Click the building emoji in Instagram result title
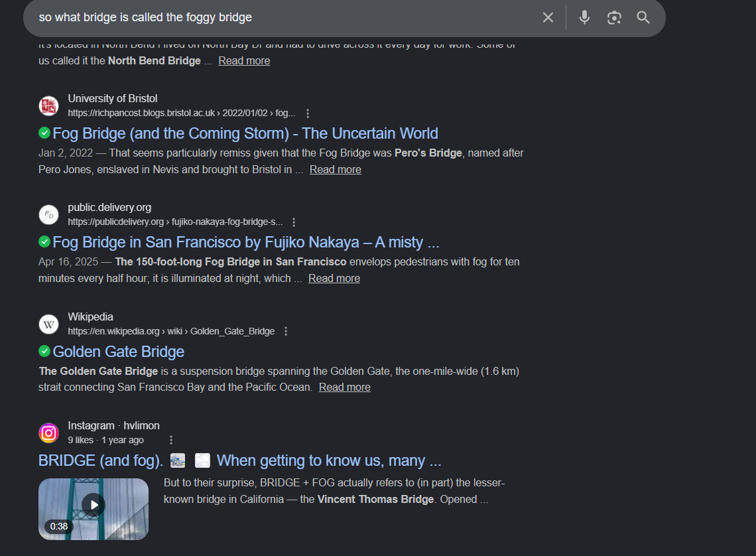Image resolution: width=756 pixels, height=556 pixels. [178, 460]
